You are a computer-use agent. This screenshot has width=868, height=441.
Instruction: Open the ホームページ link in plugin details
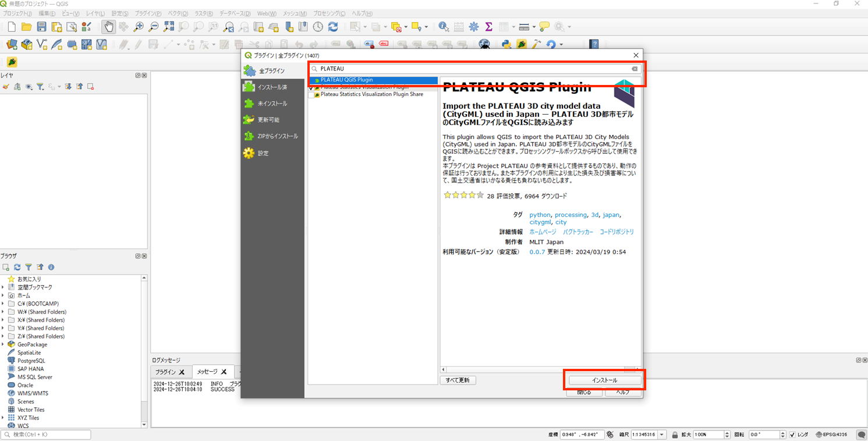[543, 232]
